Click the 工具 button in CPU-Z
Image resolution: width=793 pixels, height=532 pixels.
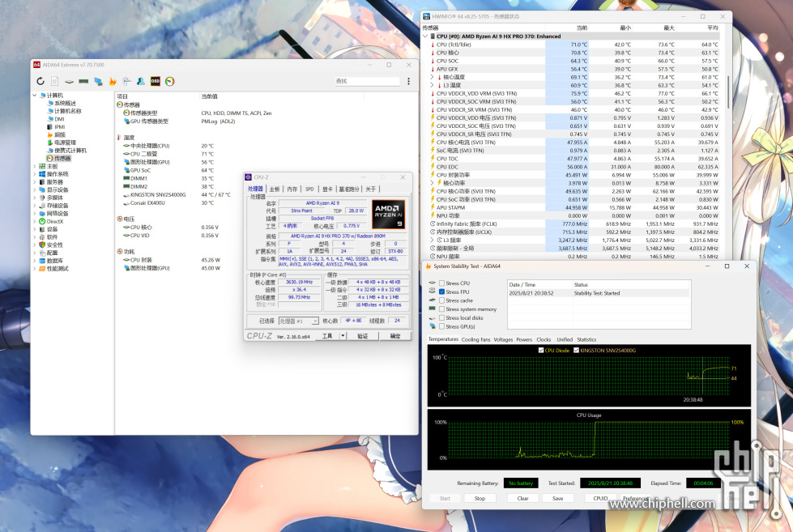[327, 336]
